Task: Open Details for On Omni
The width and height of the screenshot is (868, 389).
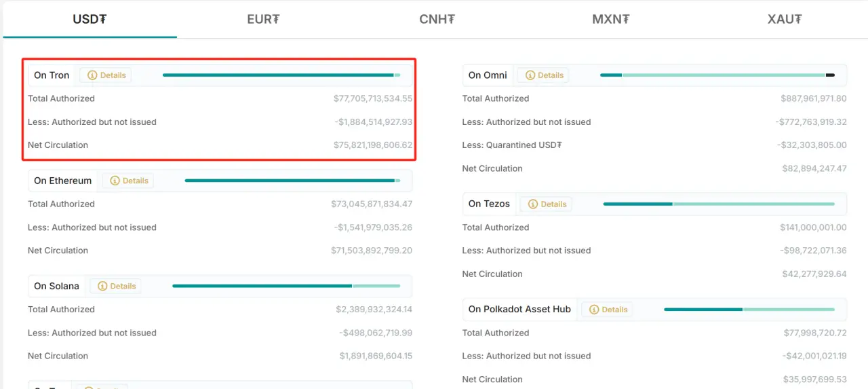Action: coord(543,75)
